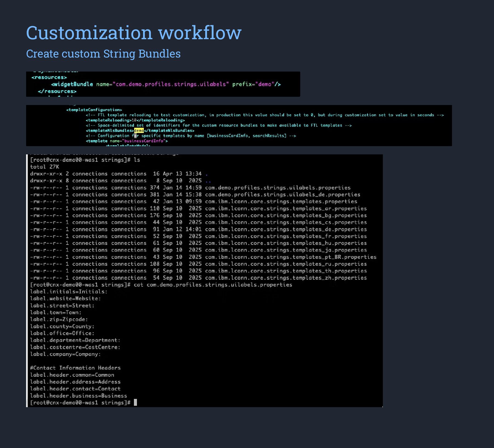494x448 pixels.
Task: Select com.demo.profiles.strings.uilabels.properties in the ls listing
Action: click(278, 188)
